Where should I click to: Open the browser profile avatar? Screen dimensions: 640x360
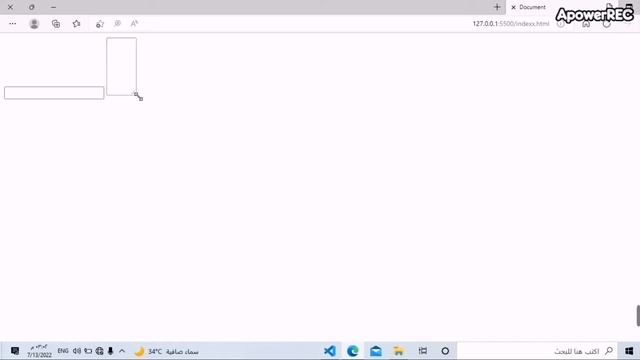tap(34, 24)
